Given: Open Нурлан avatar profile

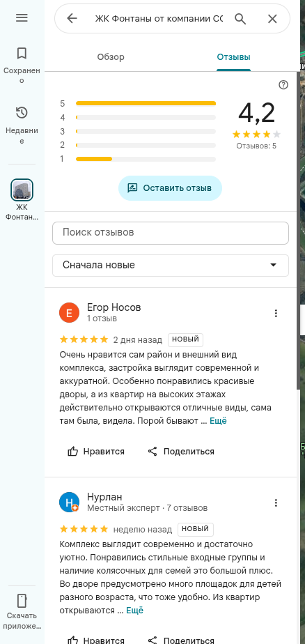Looking at the screenshot, I should point(69,503).
